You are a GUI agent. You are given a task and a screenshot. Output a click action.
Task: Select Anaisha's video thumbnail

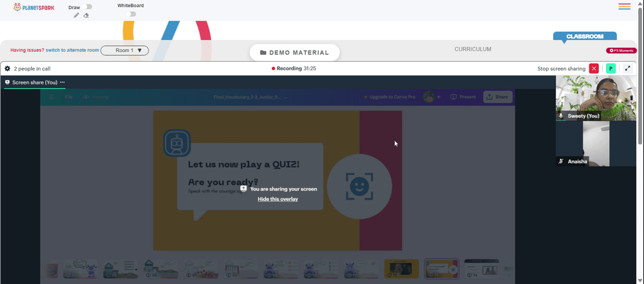pyautogui.click(x=596, y=144)
